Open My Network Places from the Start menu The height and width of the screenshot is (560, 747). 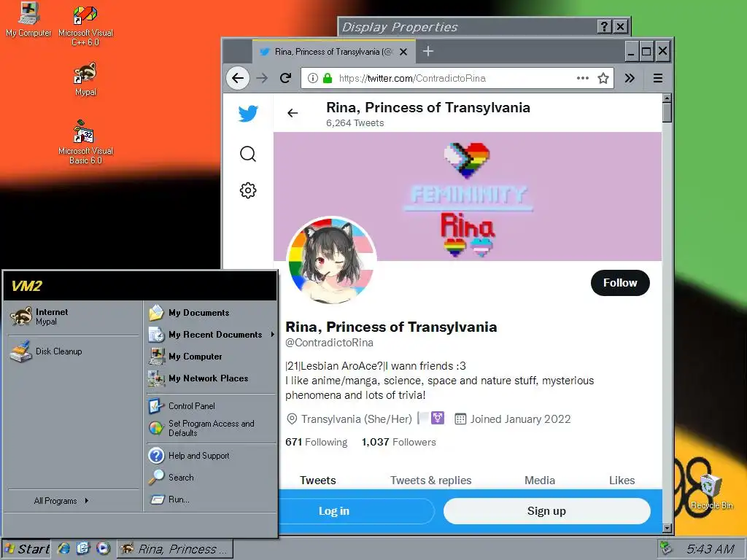pos(212,378)
